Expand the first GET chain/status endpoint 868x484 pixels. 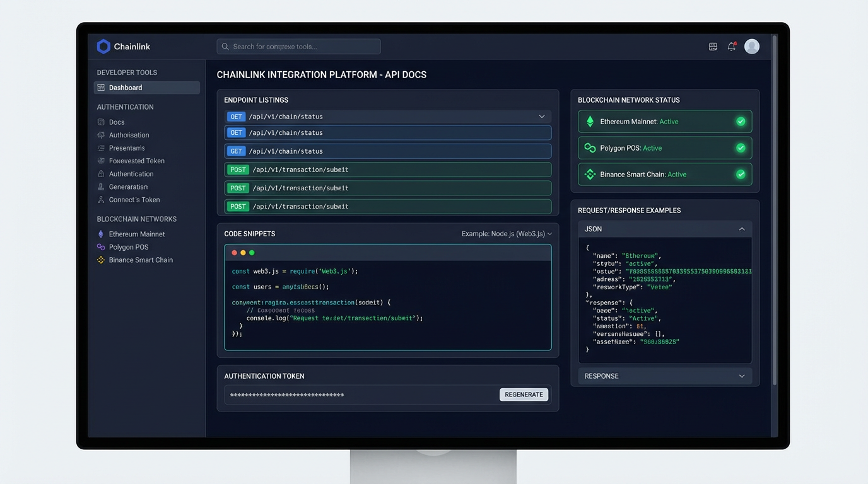pos(541,117)
